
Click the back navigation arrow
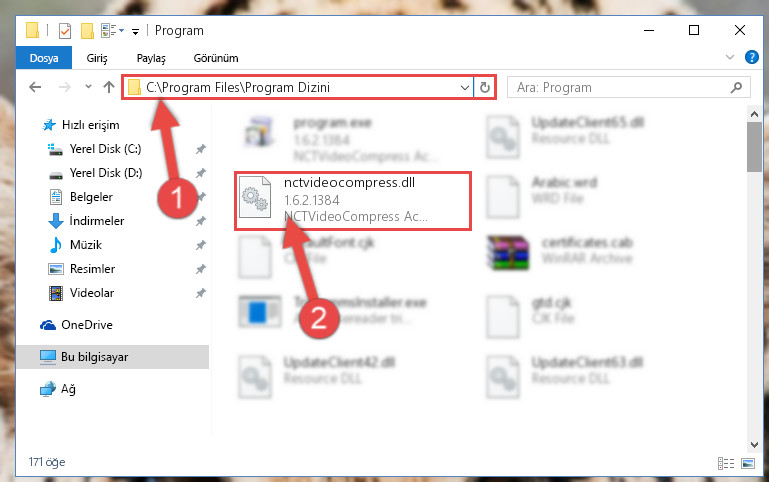click(x=35, y=87)
